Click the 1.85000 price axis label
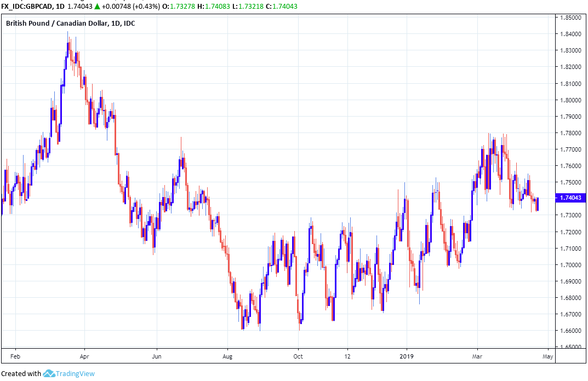This screenshot has height=381, width=588. point(570,18)
